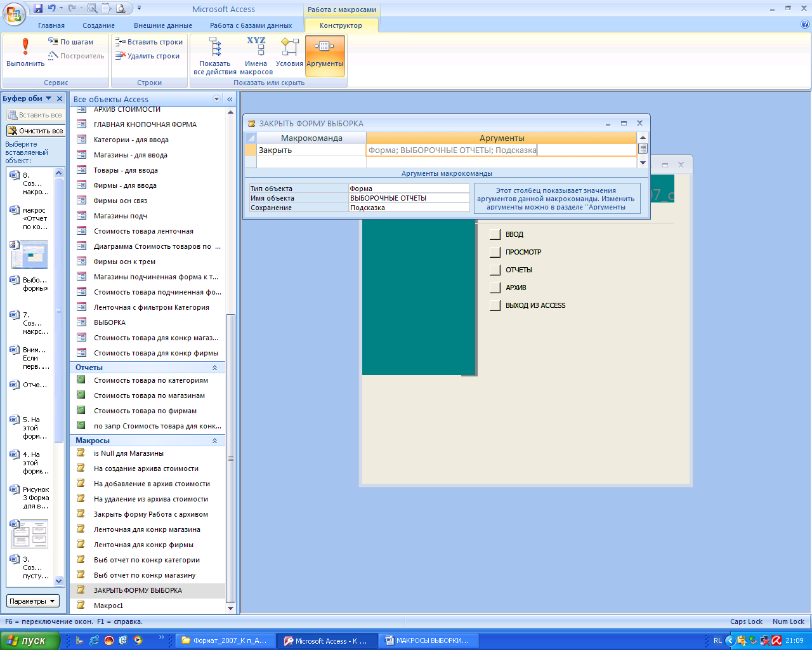
Task: Collapse the Макросы group
Action: (214, 441)
